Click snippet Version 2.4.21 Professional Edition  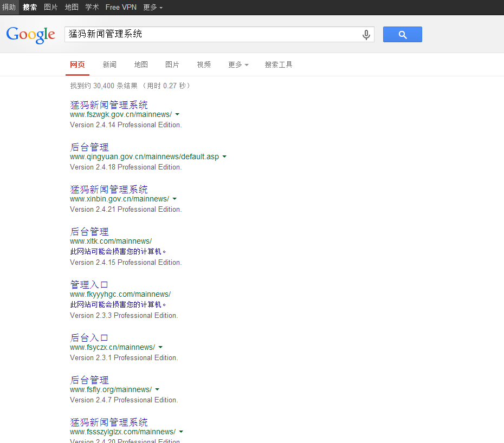(x=126, y=209)
